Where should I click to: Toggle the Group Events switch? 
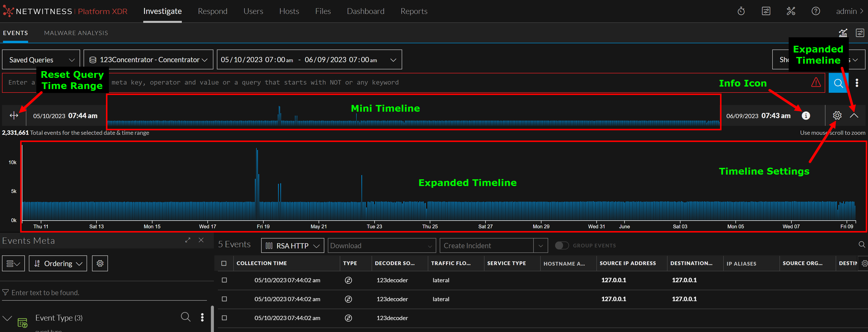coord(561,245)
